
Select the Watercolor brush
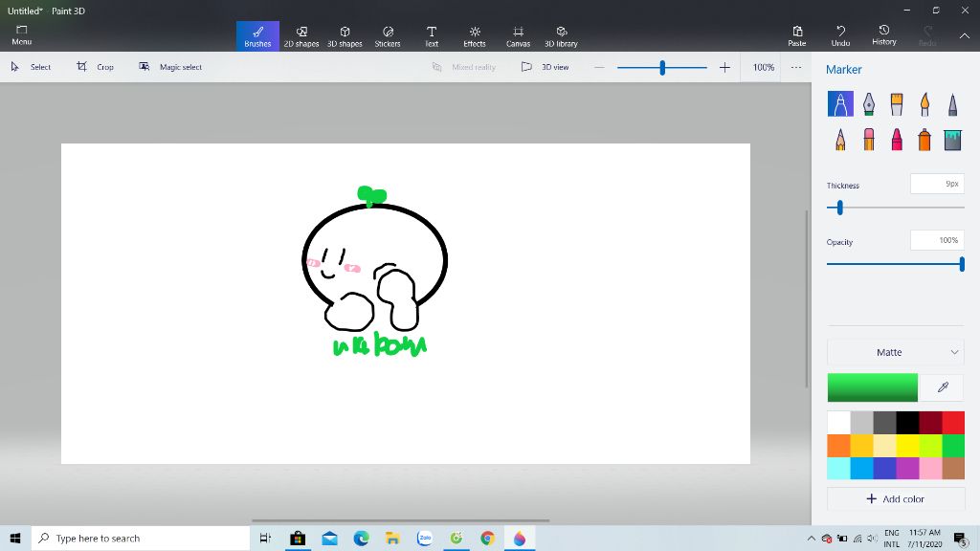[x=924, y=103]
